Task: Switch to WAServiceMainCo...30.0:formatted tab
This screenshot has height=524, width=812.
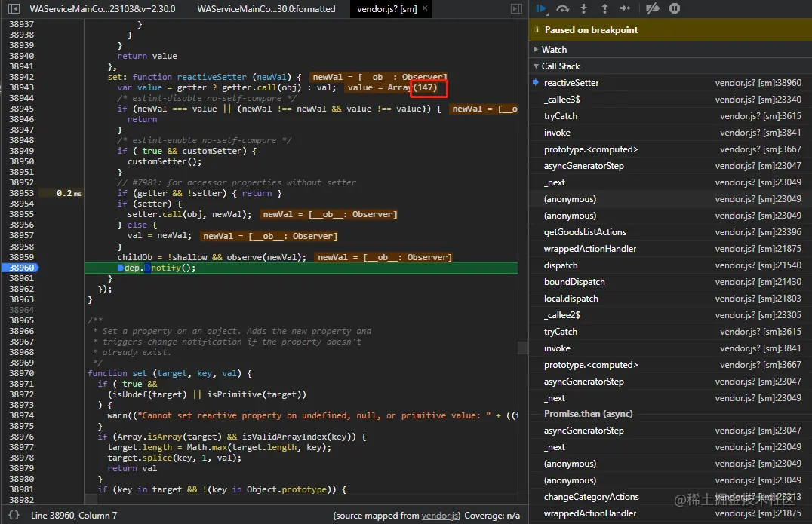Action: (x=266, y=9)
